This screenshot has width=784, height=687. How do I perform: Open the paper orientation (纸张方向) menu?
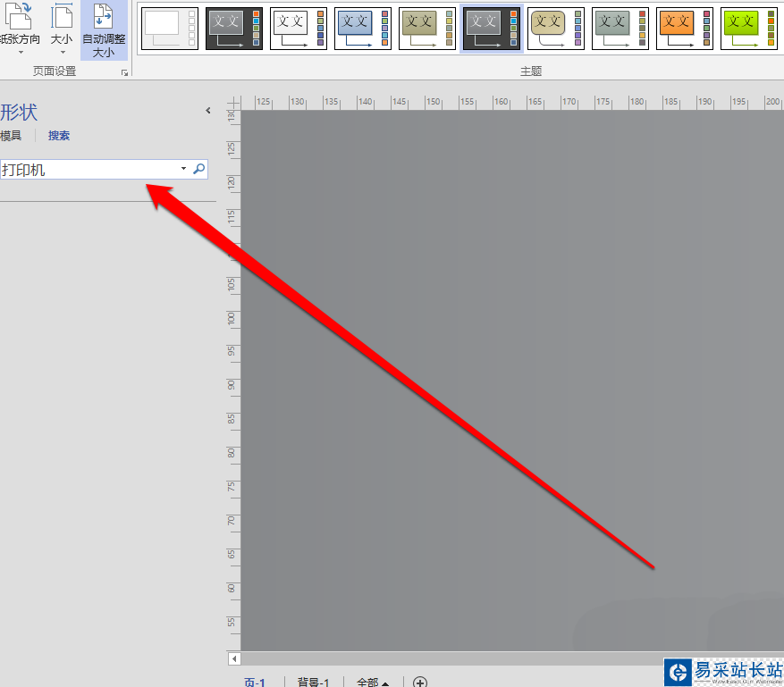pyautogui.click(x=19, y=29)
